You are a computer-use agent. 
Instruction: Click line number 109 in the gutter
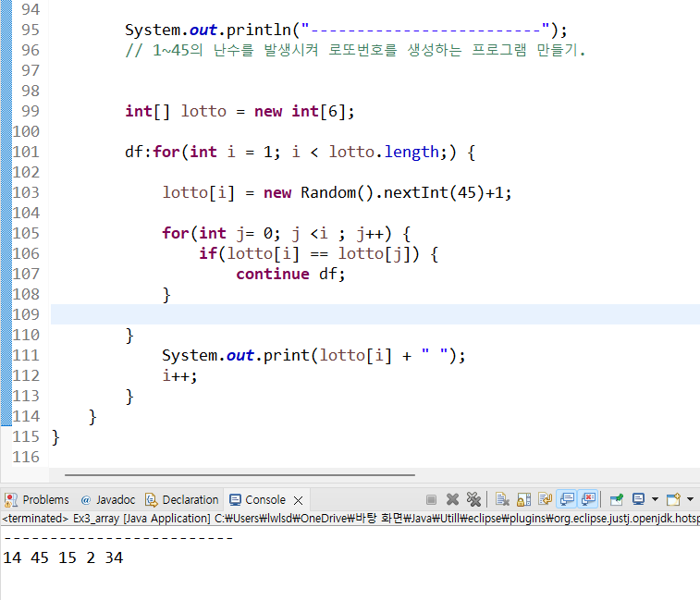click(x=26, y=314)
